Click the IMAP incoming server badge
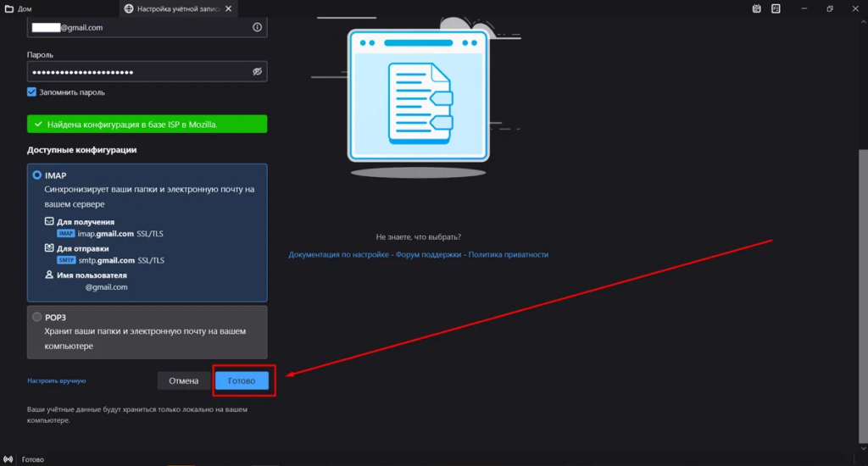Screen dimensions: 868x466 [x=66, y=234]
